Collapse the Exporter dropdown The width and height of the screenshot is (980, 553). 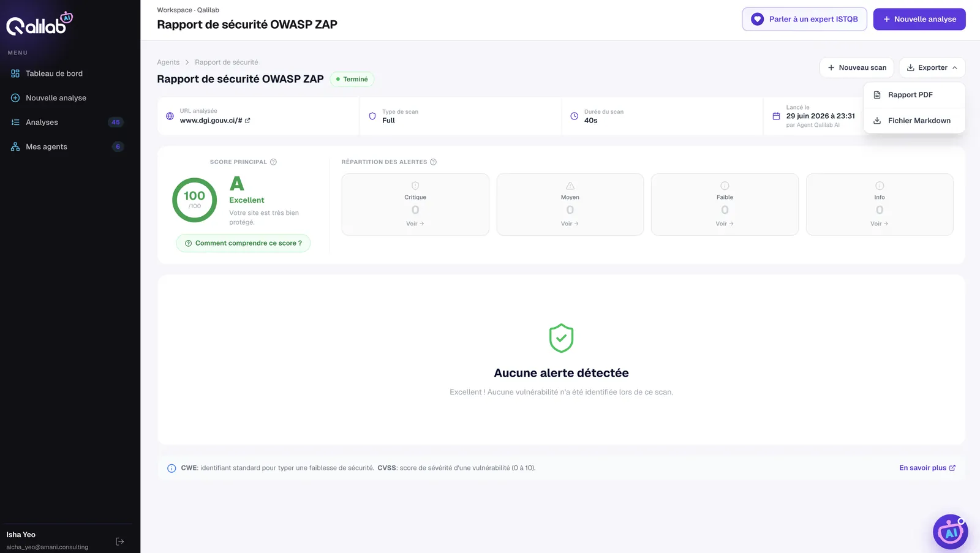coord(932,68)
